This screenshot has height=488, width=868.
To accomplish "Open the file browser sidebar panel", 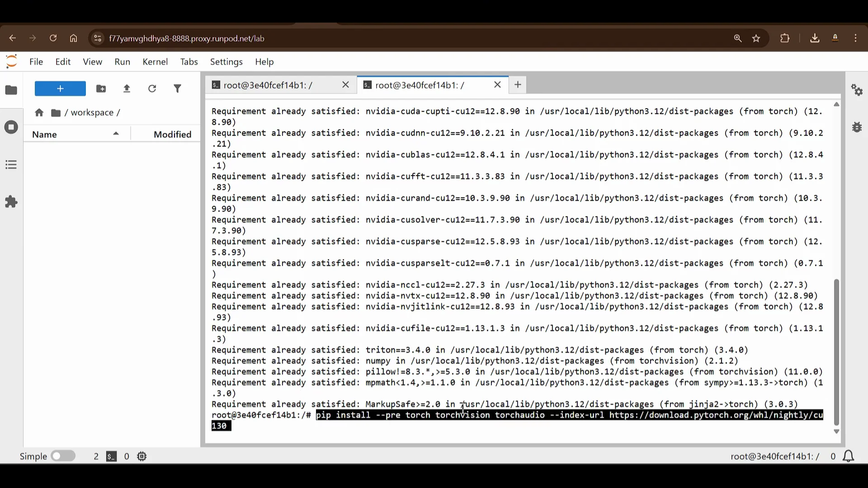I will [11, 90].
